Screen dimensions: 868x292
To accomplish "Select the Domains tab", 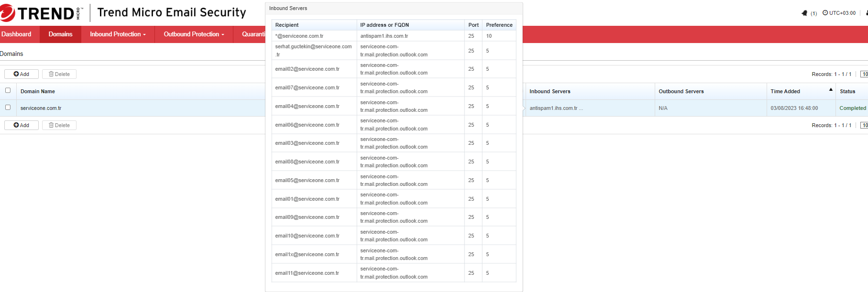I will point(60,34).
